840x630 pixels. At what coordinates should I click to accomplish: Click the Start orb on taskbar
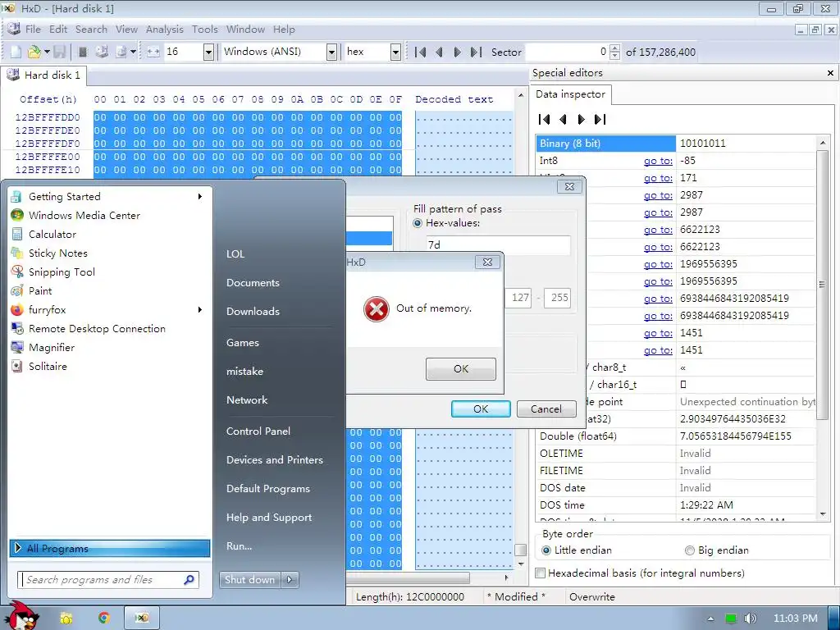coord(23,617)
